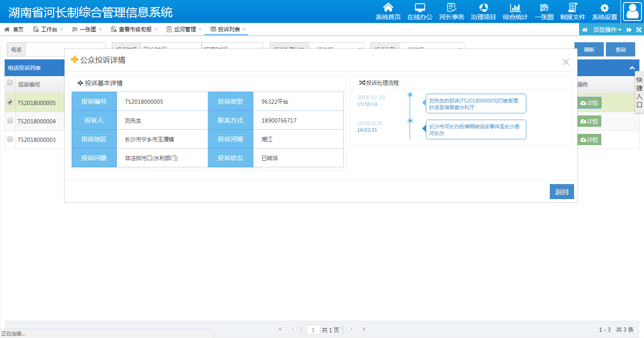Click the 96322平台 type value
The height and width of the screenshot is (338, 644).
coord(275,102)
